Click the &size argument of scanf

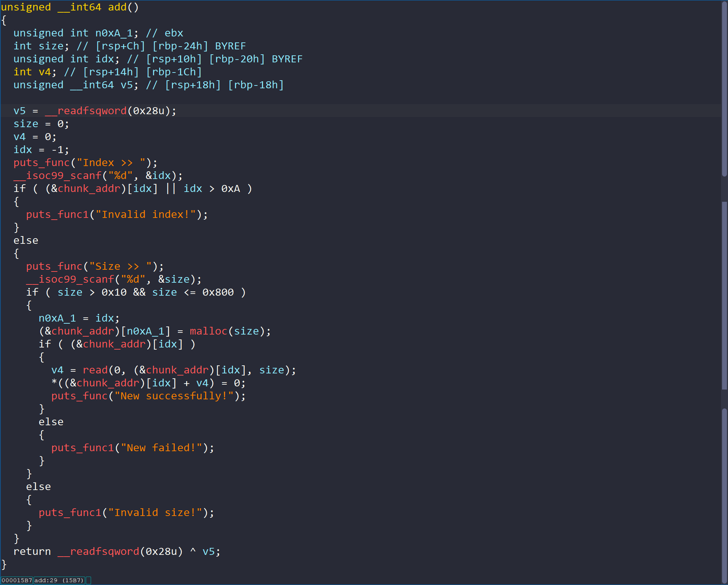pos(174,279)
